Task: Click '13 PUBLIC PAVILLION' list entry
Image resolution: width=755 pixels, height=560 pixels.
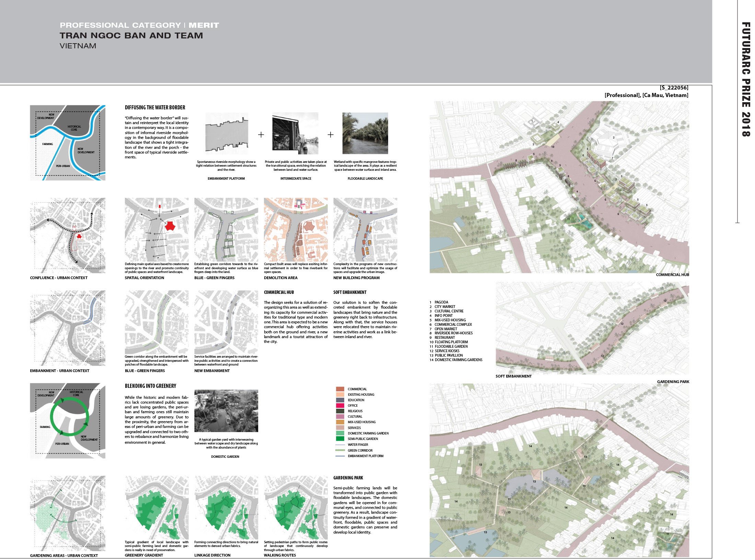Action: pyautogui.click(x=446, y=356)
